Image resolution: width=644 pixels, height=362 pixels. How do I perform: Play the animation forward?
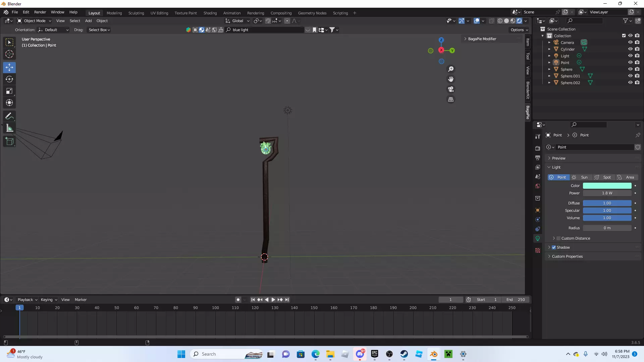point(273,300)
